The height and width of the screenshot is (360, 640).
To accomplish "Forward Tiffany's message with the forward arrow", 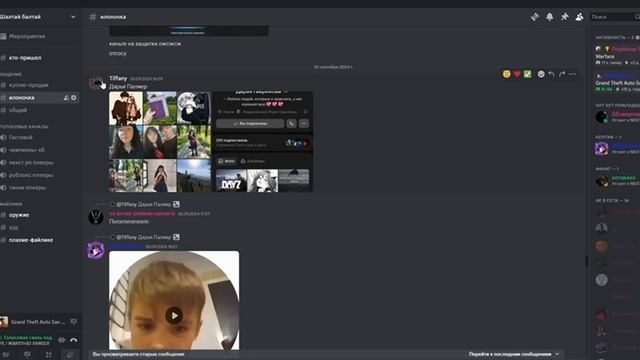I will pyautogui.click(x=562, y=74).
